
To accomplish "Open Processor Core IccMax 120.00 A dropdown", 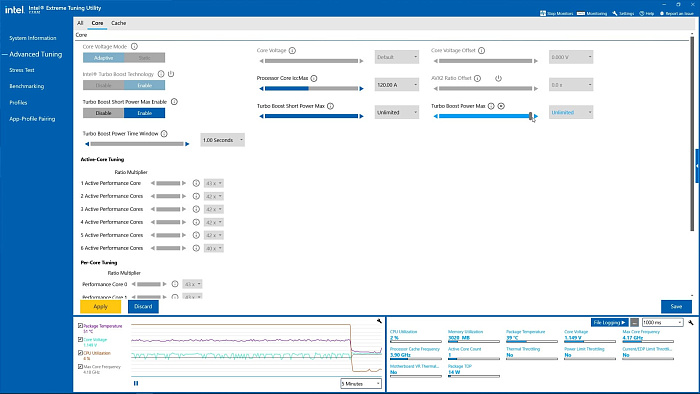I will (x=397, y=85).
